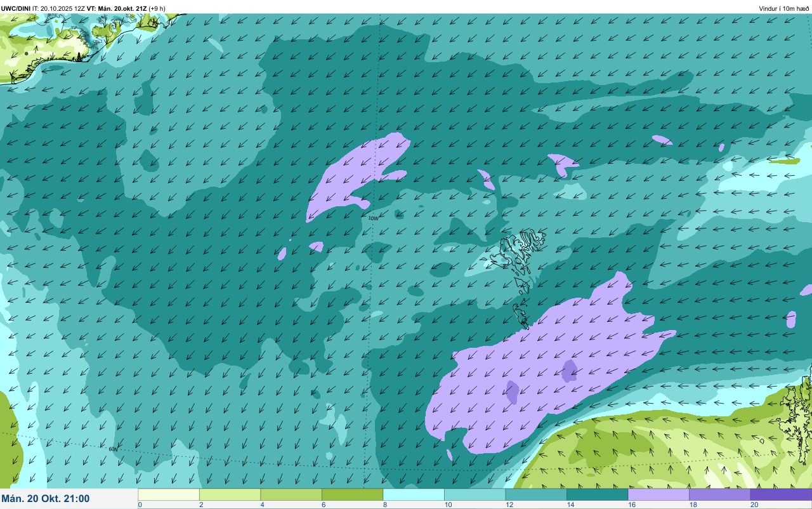Screen dimensions: 812x509
Task: Click legend tick value '14'
Action: point(570,505)
